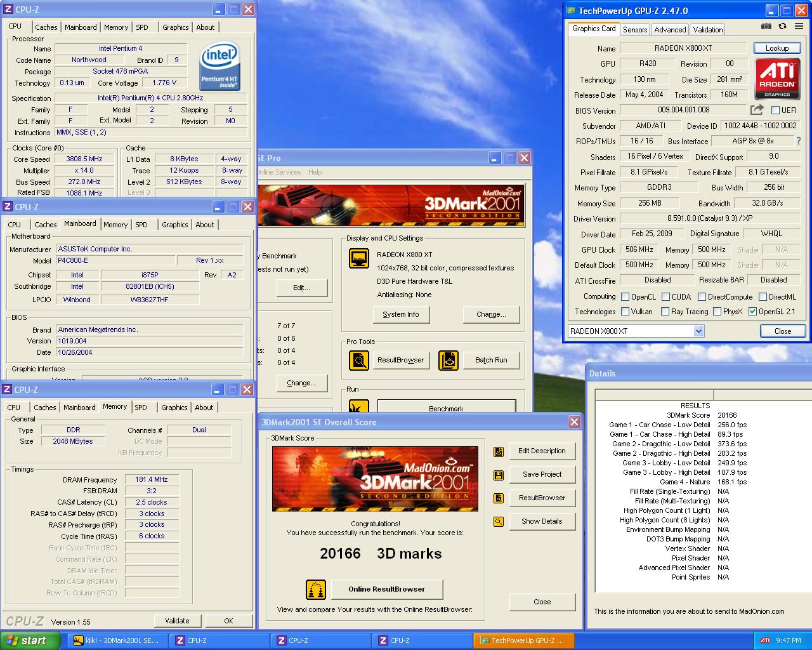Click the System Info button
This screenshot has width=812, height=650.
click(401, 315)
